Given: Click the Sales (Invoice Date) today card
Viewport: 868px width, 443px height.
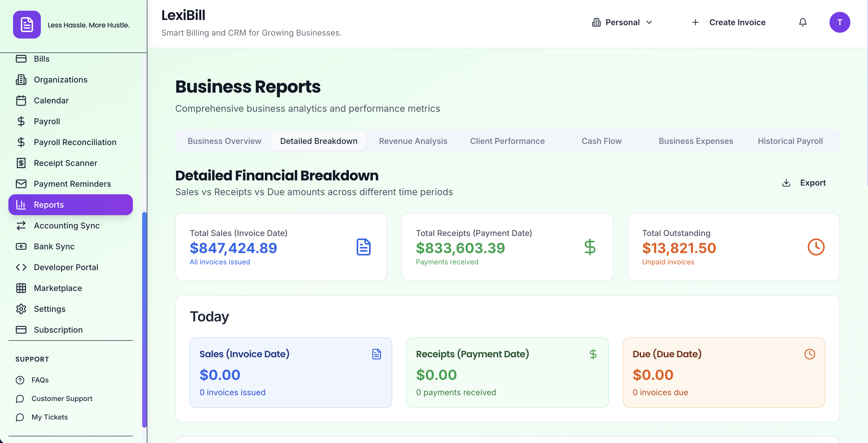Looking at the screenshot, I should coord(290,373).
